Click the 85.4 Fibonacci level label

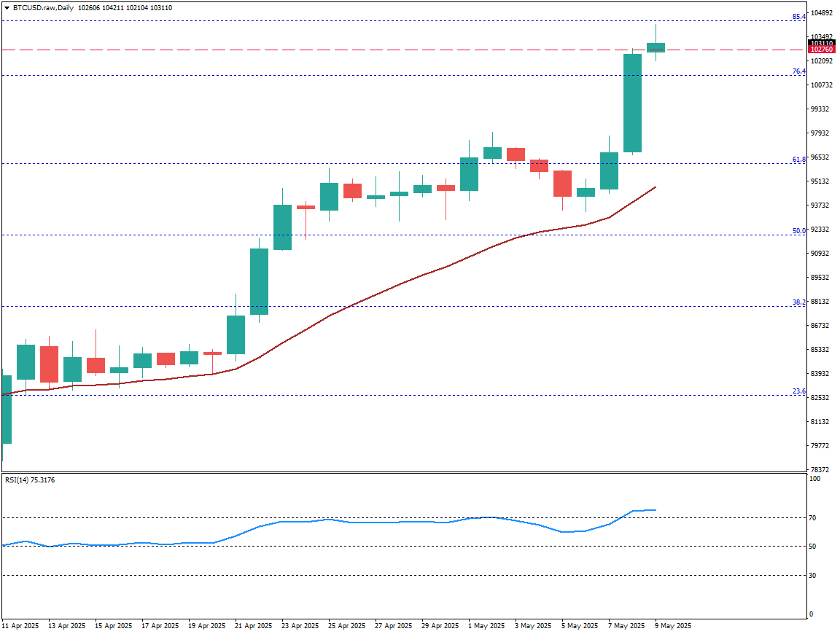[798, 17]
